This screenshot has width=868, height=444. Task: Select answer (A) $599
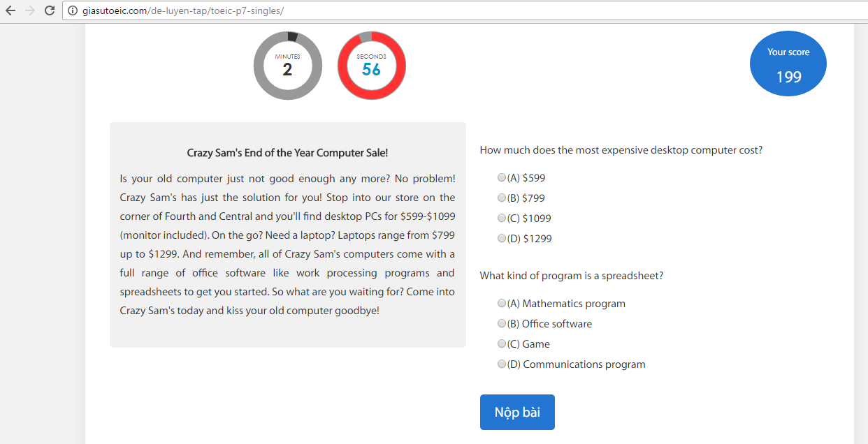[x=502, y=178]
